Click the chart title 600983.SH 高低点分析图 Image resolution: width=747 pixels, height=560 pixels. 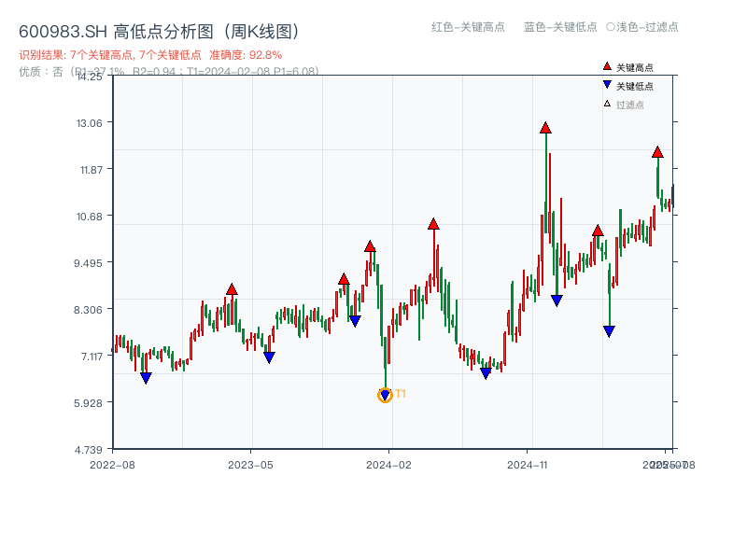(x=160, y=32)
